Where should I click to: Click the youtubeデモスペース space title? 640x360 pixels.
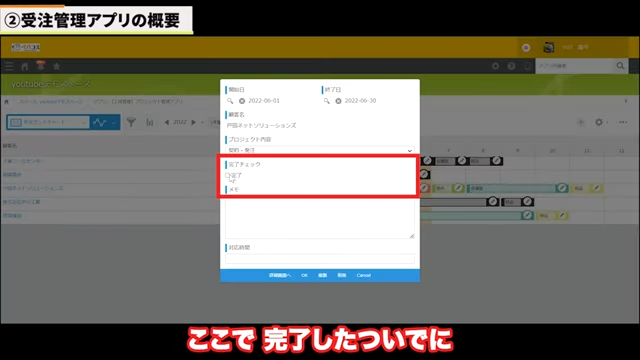pos(51,84)
